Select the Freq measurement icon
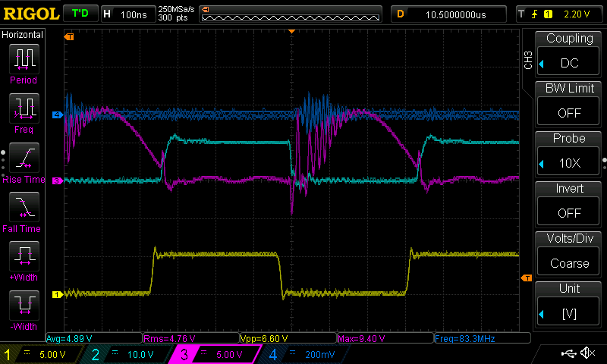Screen dimensions: 607x364 (24, 108)
